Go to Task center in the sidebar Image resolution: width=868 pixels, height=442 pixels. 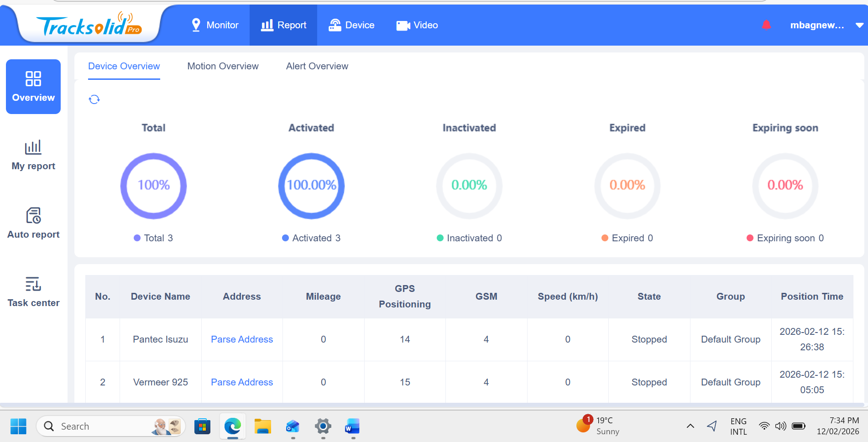(33, 292)
